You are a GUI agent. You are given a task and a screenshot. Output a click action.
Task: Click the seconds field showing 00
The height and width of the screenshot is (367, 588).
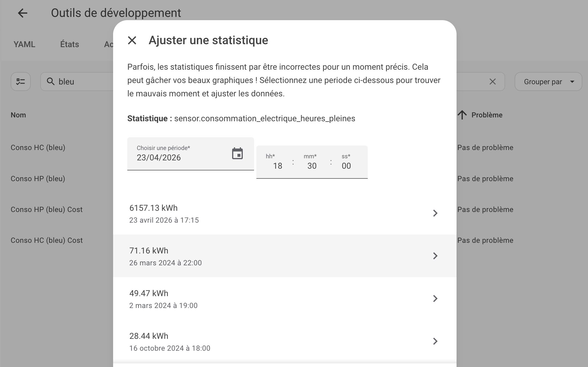tap(346, 166)
